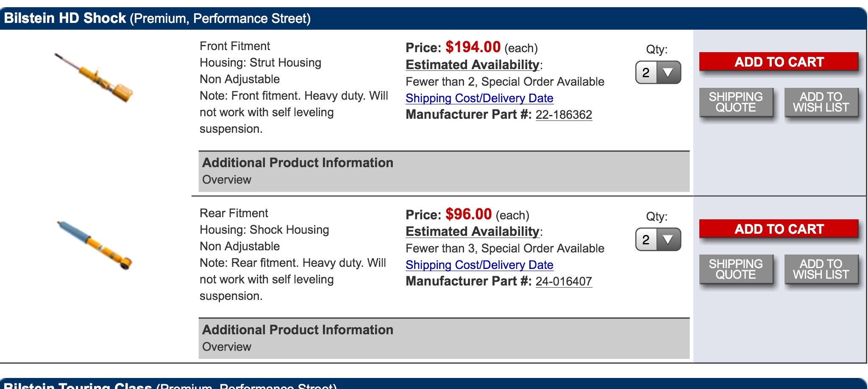The height and width of the screenshot is (389, 868).
Task: Add the $96.00 rear shock to cart
Action: pos(779,229)
